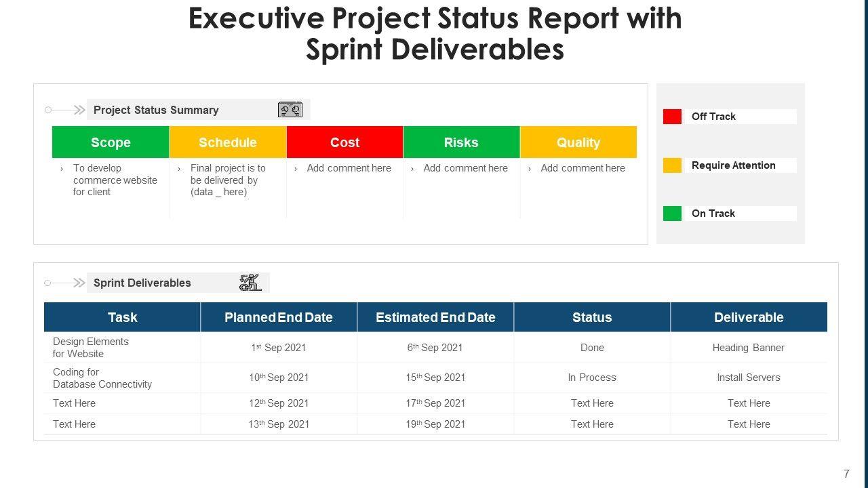Screen dimensions: 868x488
Task: Click the 'On Track' legend label
Action: 713,213
